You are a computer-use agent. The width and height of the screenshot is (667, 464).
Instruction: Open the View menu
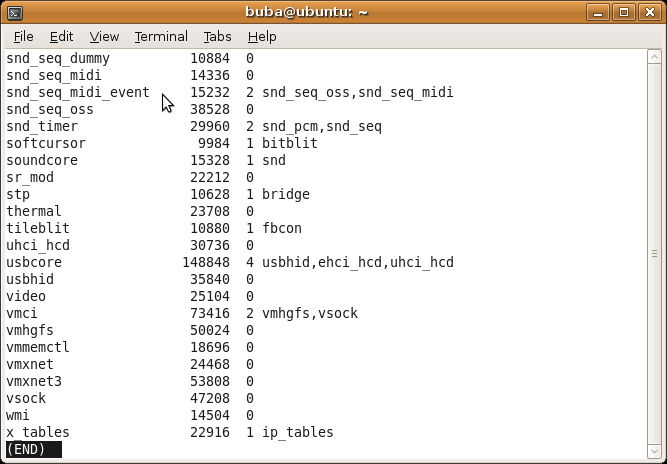pos(104,37)
